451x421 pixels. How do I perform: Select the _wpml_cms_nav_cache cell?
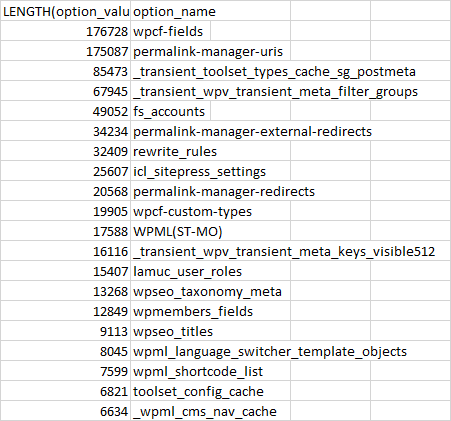(x=210, y=411)
